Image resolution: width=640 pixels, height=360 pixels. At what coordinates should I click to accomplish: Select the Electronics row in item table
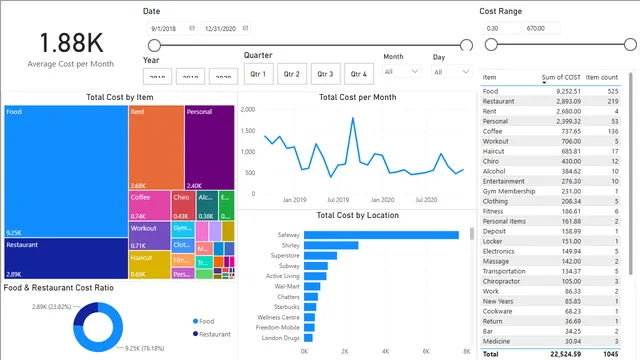point(551,251)
